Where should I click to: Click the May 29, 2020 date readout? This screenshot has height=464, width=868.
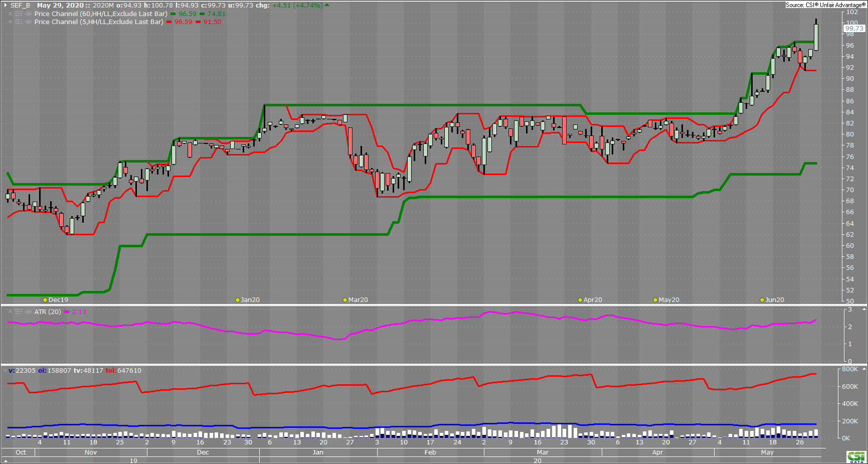pos(60,6)
